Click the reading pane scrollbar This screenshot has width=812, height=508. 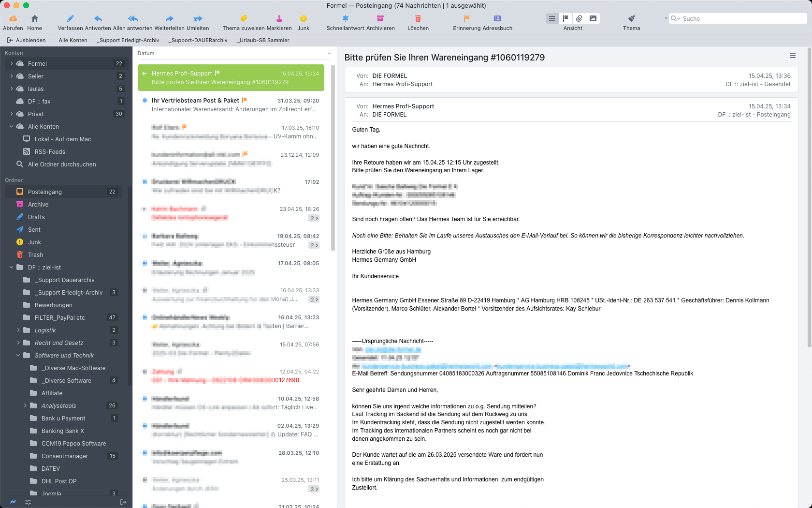pos(810,197)
